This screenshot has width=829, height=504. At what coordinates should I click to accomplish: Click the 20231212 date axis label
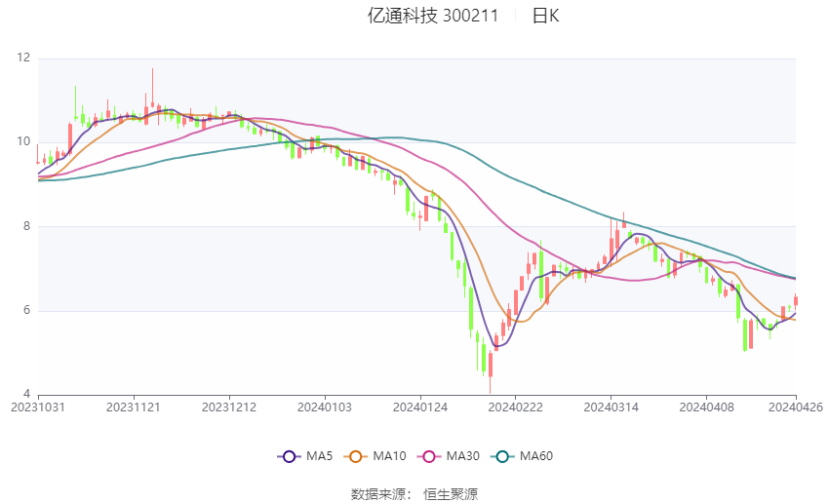pyautogui.click(x=229, y=407)
